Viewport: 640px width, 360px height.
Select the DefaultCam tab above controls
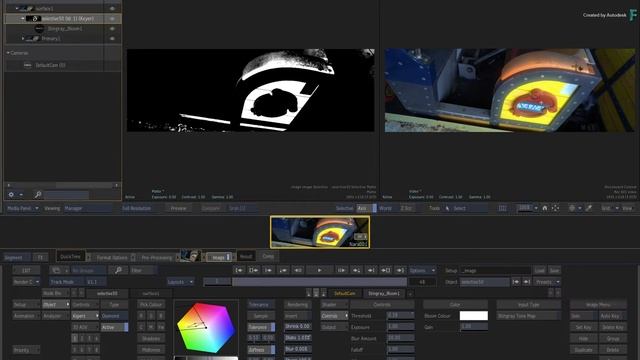click(x=345, y=293)
